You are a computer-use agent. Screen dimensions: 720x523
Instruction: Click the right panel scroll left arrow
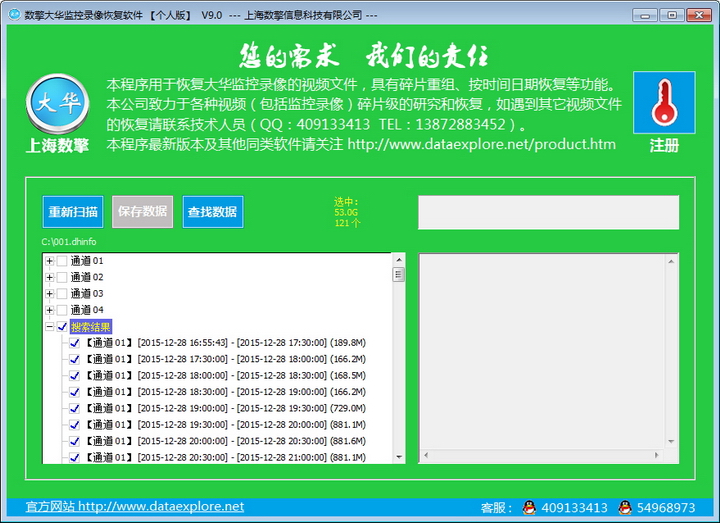click(x=426, y=455)
